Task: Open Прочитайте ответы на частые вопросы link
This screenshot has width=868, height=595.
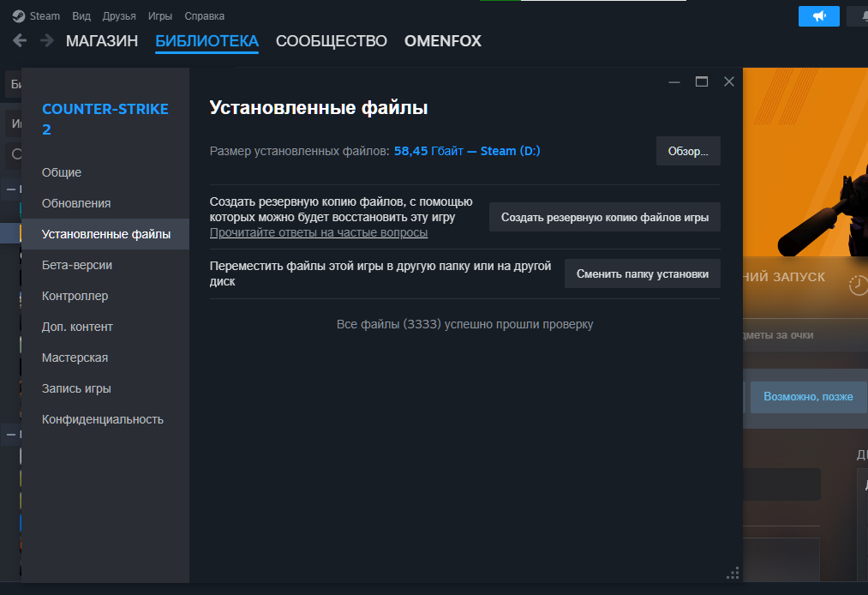Action: point(319,232)
